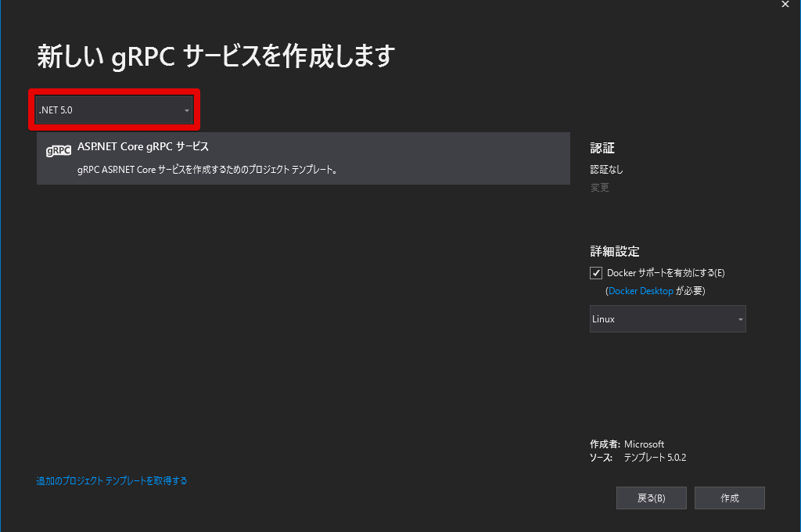This screenshot has width=801, height=532.
Task: Click the 認証なし text
Action: (x=606, y=169)
